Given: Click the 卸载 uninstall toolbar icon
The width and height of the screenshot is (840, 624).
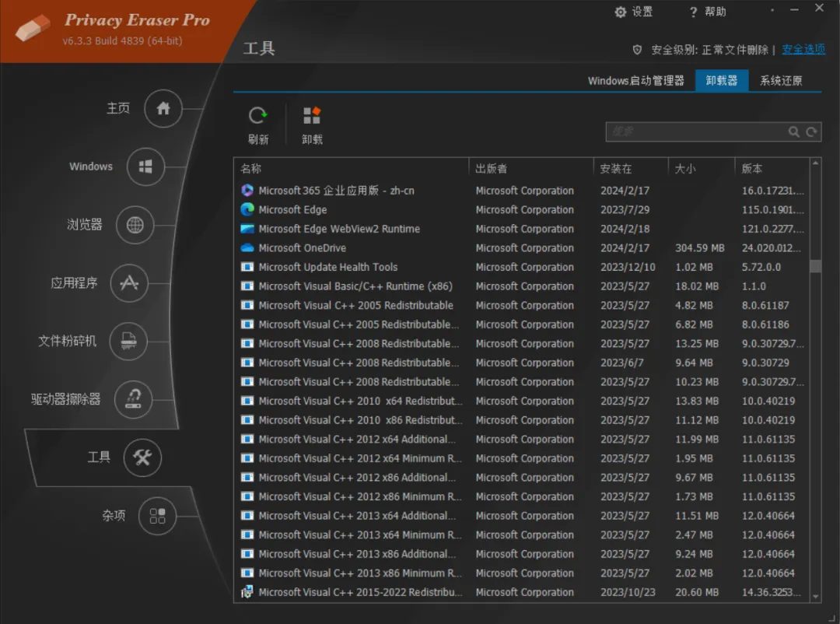Looking at the screenshot, I should 312,116.
